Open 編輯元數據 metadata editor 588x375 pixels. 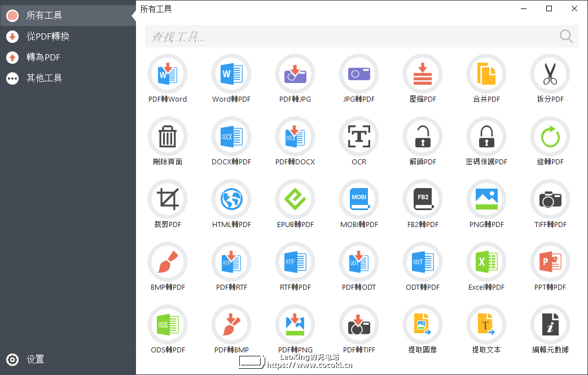(550, 325)
